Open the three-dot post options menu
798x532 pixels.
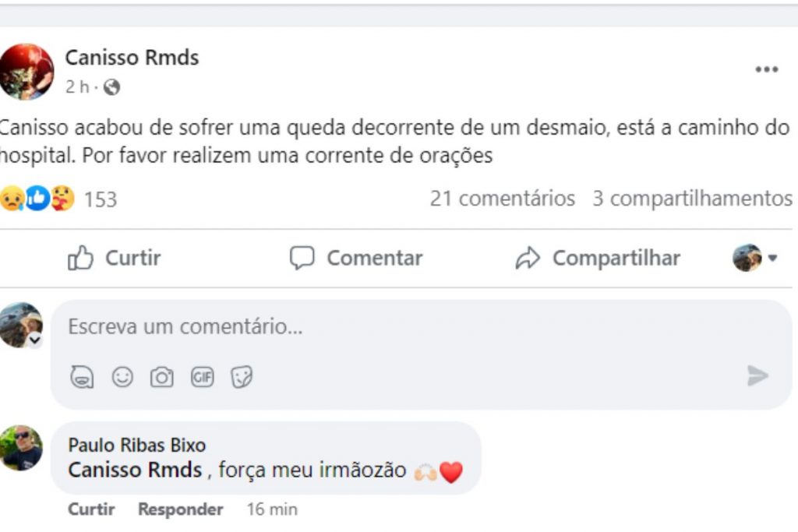766,70
